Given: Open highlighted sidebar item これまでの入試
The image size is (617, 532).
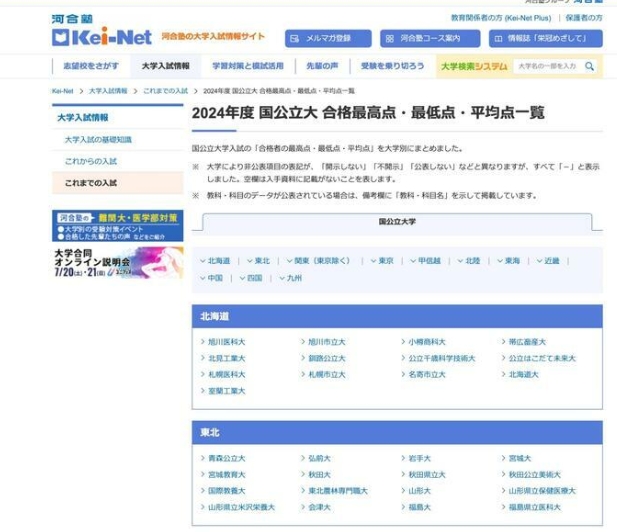Looking at the screenshot, I should (x=118, y=183).
